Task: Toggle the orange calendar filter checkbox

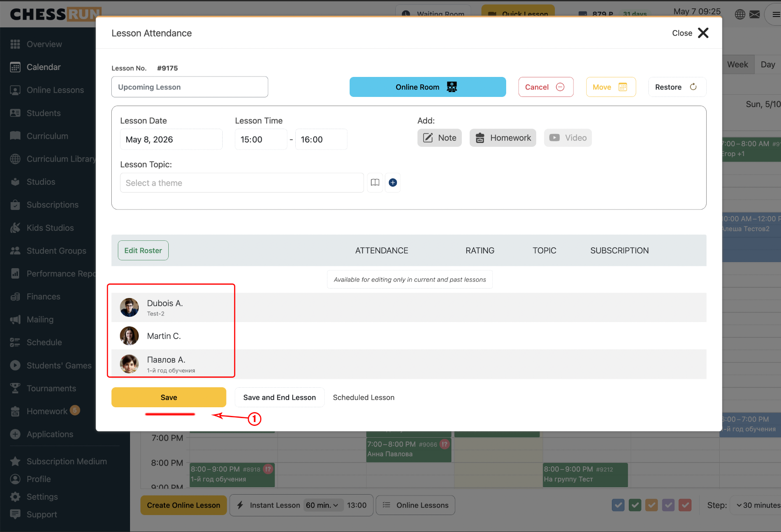Action: click(651, 505)
